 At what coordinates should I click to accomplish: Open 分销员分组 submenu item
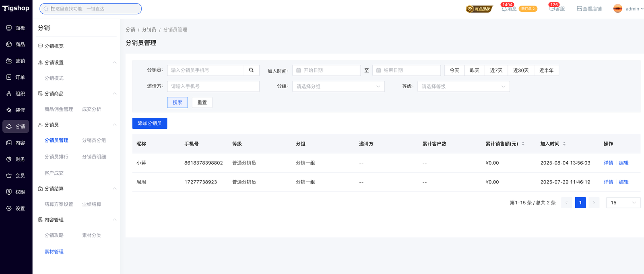pos(94,140)
